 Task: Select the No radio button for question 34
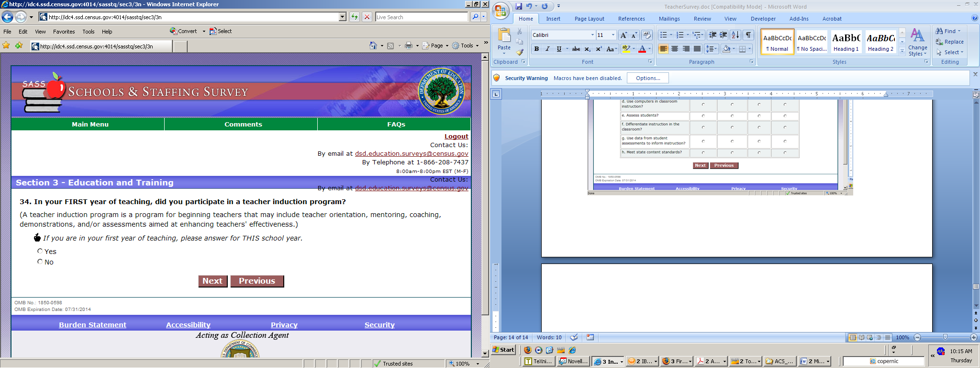click(x=40, y=261)
